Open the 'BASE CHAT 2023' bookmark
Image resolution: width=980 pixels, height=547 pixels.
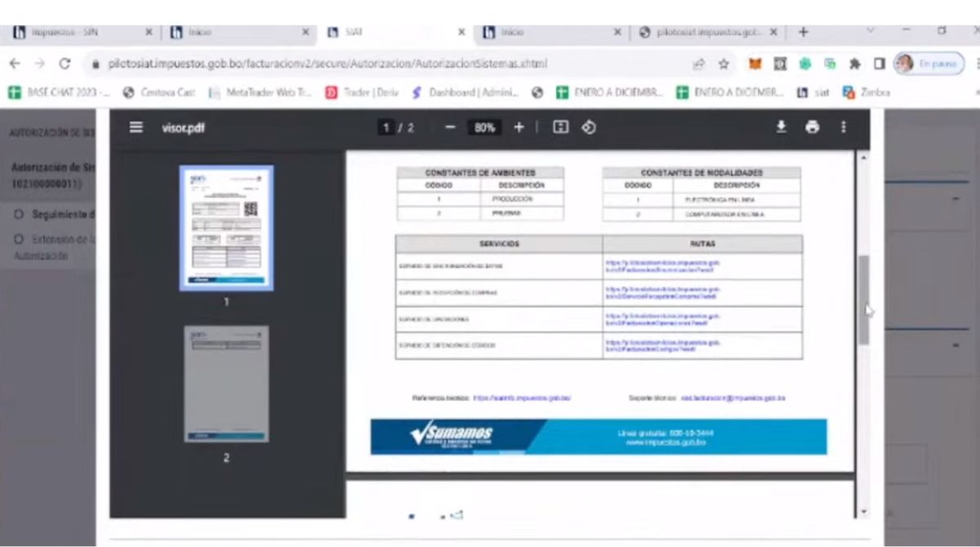[57, 92]
